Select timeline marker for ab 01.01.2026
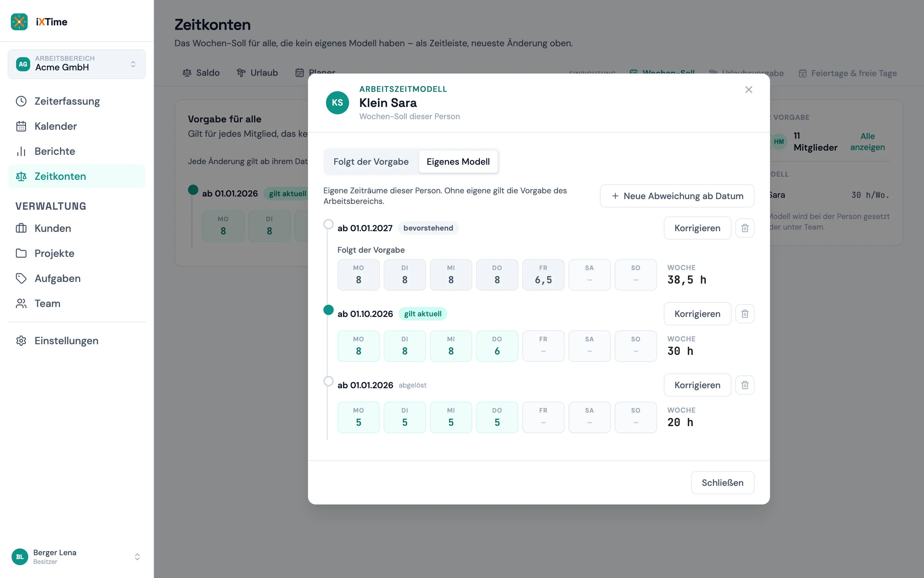Screen dimensions: 924x578 pos(328,381)
